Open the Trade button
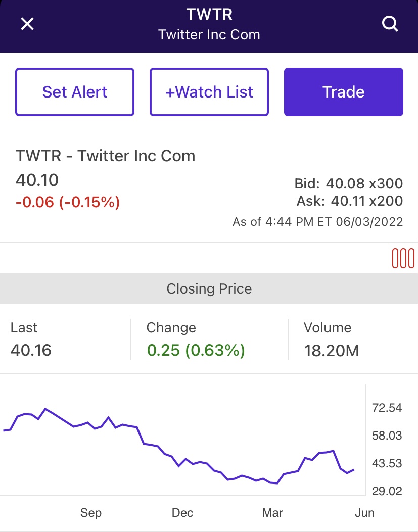This screenshot has width=418, height=532. click(x=344, y=92)
